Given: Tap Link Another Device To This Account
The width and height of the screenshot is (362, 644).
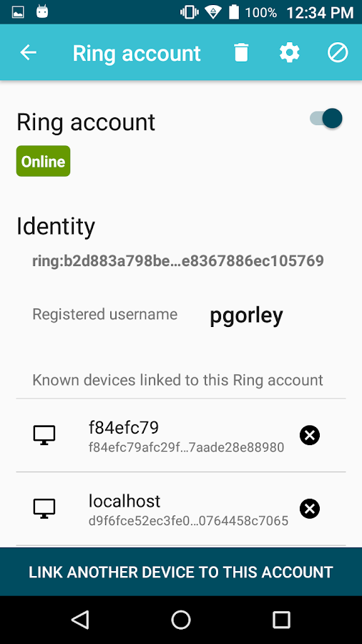Looking at the screenshot, I should click(181, 572).
